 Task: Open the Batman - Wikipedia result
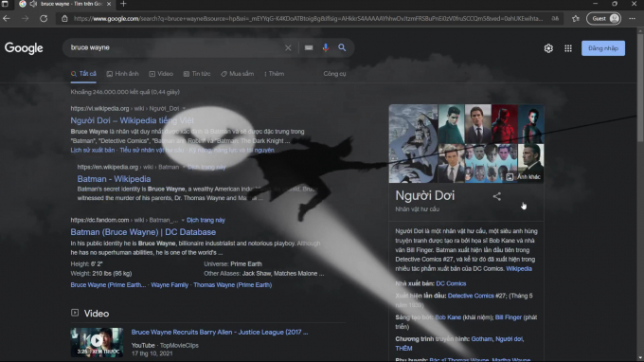pos(114,179)
